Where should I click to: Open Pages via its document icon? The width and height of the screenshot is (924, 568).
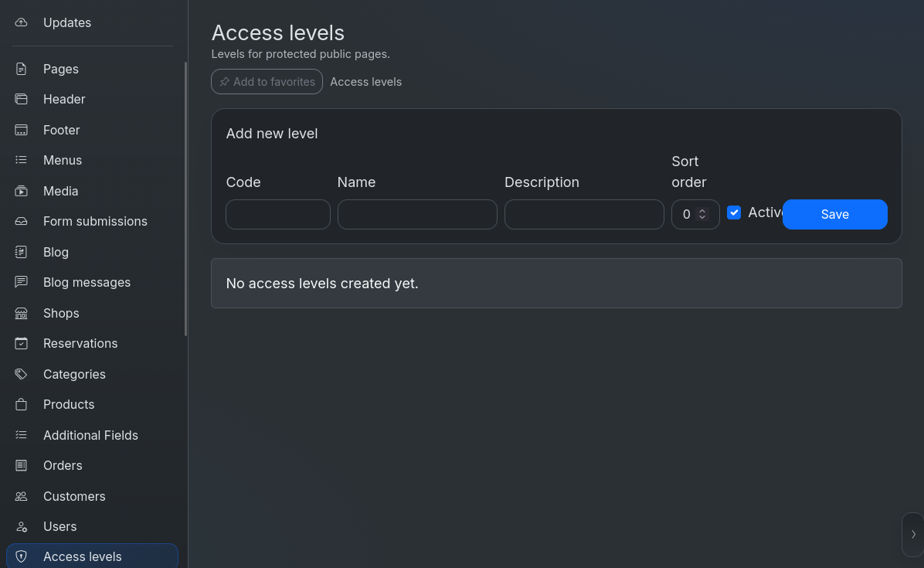click(21, 69)
